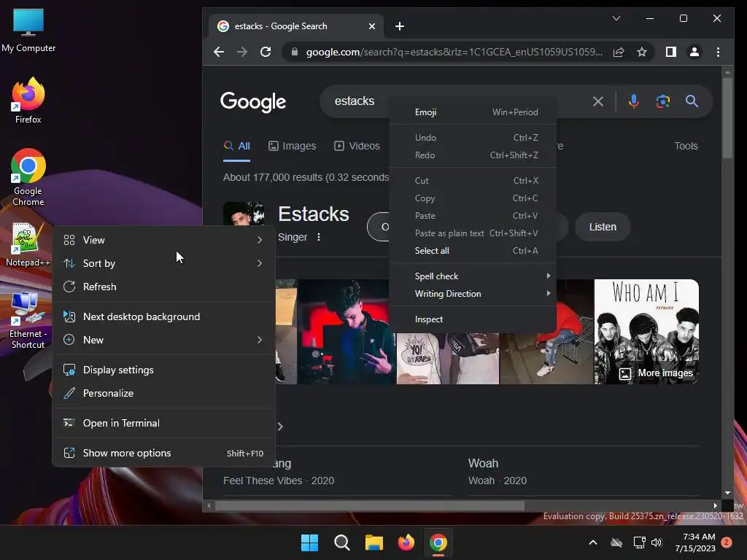Click Show more options entry
747x560 pixels.
click(x=163, y=453)
